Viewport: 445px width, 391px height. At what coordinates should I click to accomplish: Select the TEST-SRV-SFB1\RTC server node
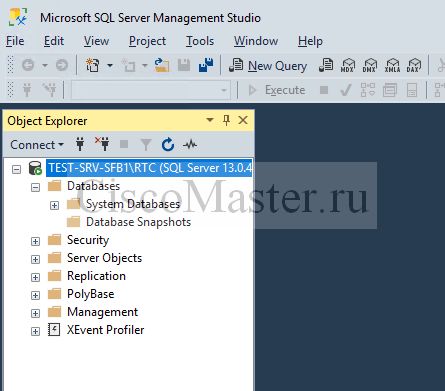pos(149,168)
